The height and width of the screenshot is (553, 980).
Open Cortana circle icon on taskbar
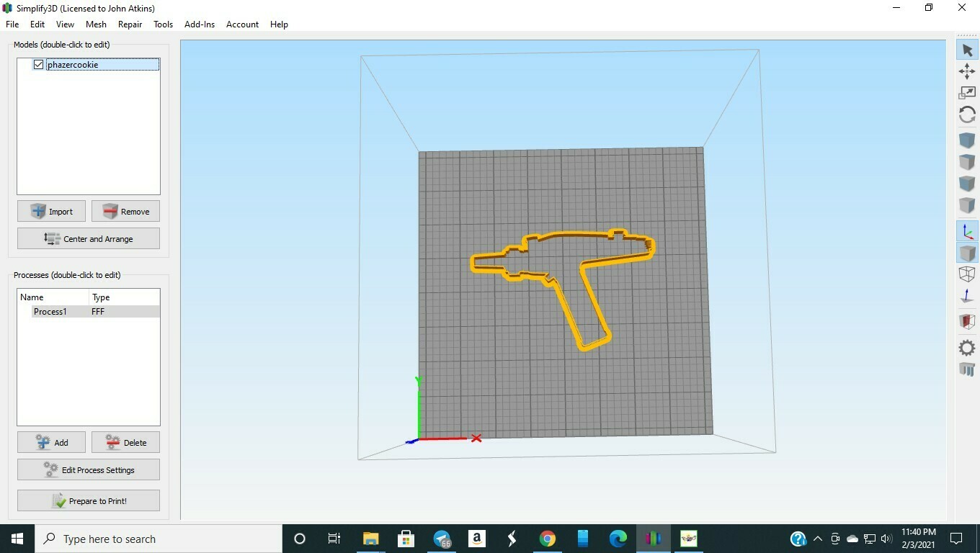tap(300, 539)
